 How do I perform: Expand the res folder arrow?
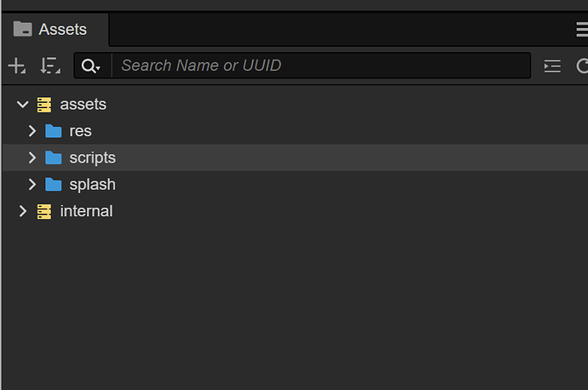[x=32, y=131]
